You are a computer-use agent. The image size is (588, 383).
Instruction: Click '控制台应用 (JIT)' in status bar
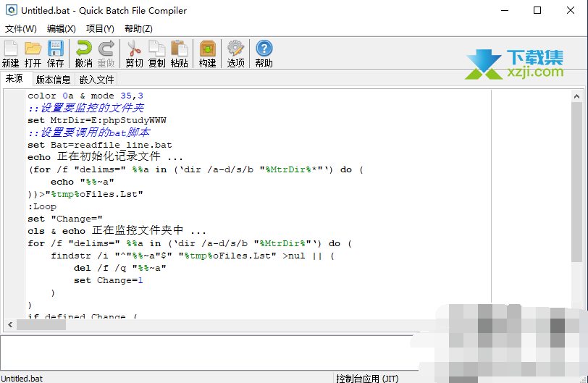(x=367, y=378)
